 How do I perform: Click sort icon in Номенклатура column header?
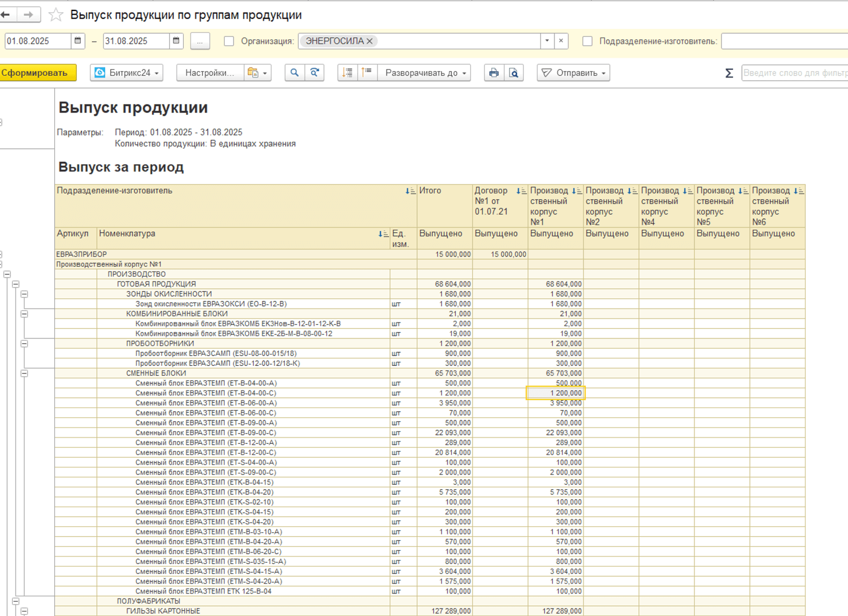382,234
